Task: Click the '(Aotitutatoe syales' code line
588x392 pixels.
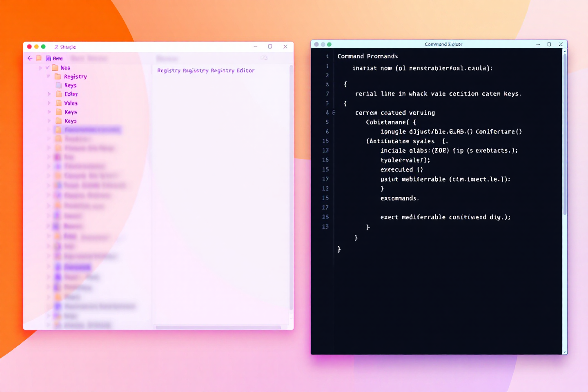Action: pyautogui.click(x=407, y=141)
